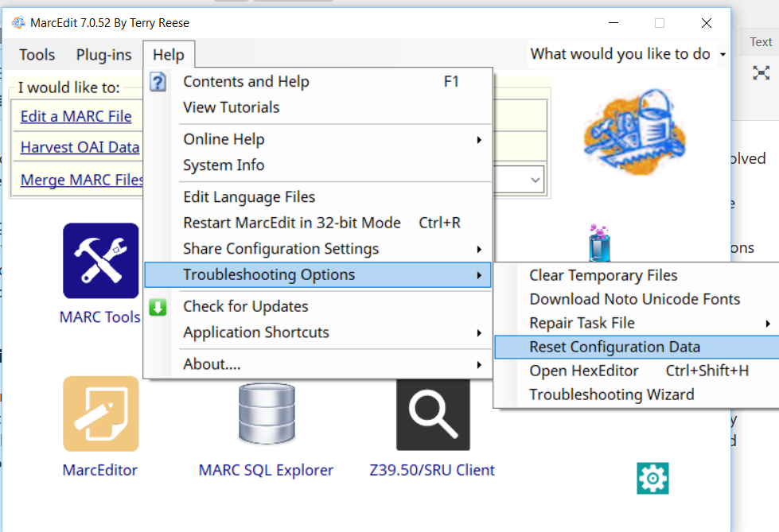Expand the Repair Task File submenu
779x532 pixels.
click(637, 323)
